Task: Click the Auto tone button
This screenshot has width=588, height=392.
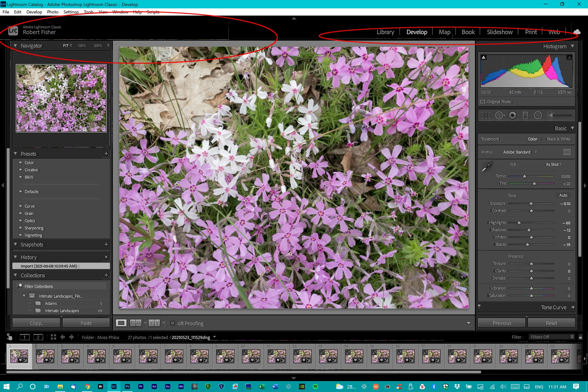Action: (563, 195)
